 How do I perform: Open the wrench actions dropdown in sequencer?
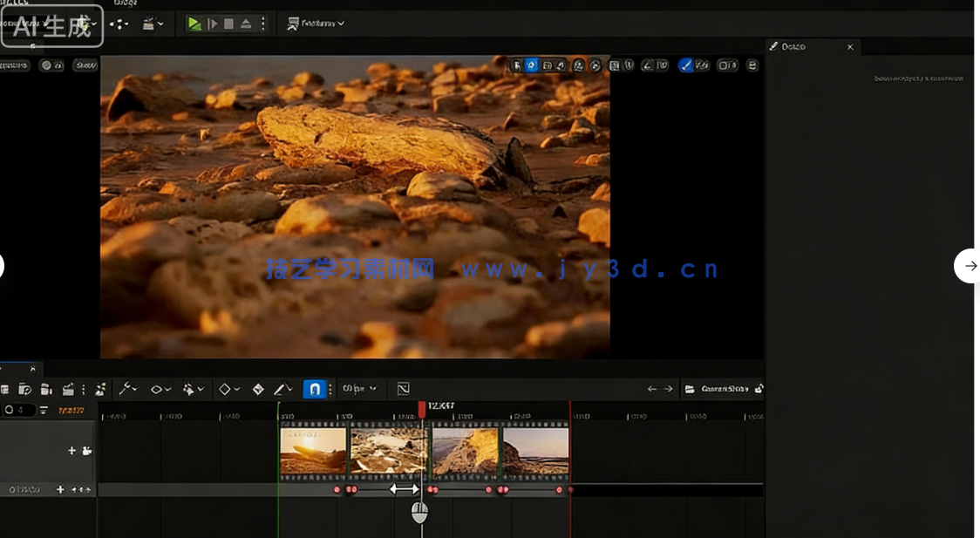coord(127,389)
